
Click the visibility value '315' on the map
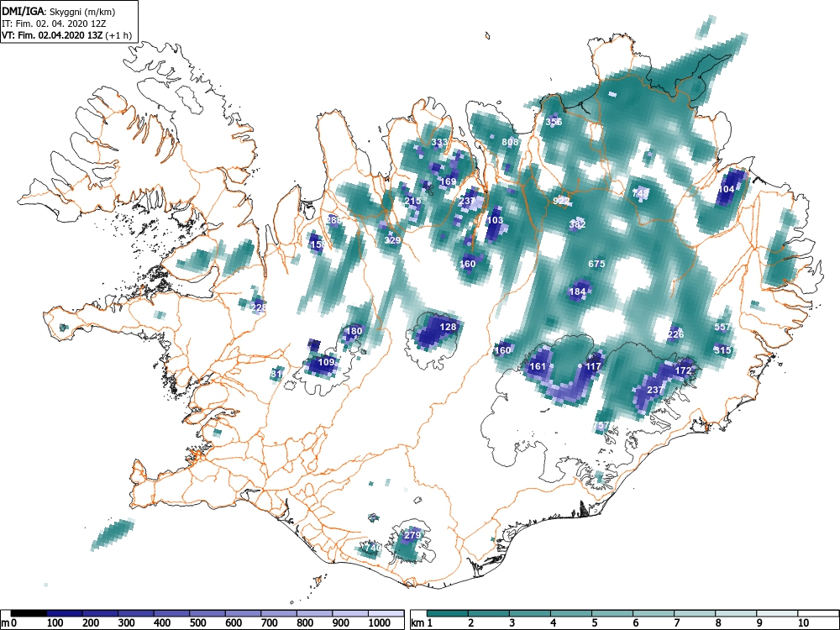click(x=722, y=350)
